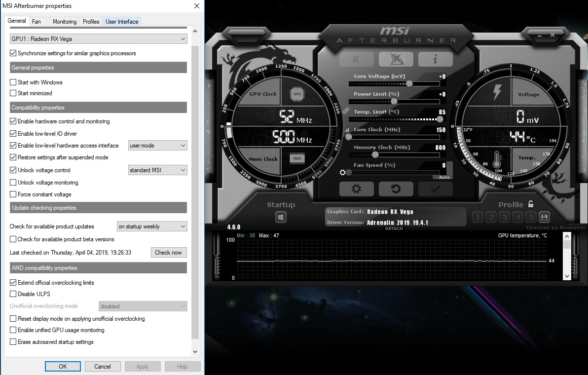
Task: Expand the user mode dropdown
Action: 157,146
